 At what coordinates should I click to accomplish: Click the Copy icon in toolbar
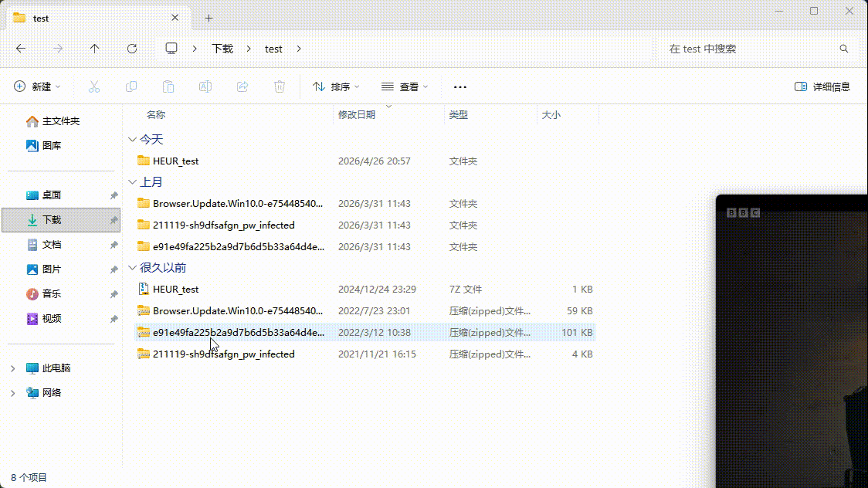point(131,86)
